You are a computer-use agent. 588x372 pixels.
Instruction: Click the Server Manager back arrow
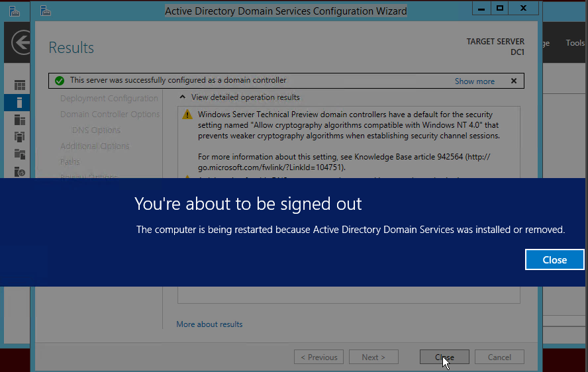click(22, 42)
